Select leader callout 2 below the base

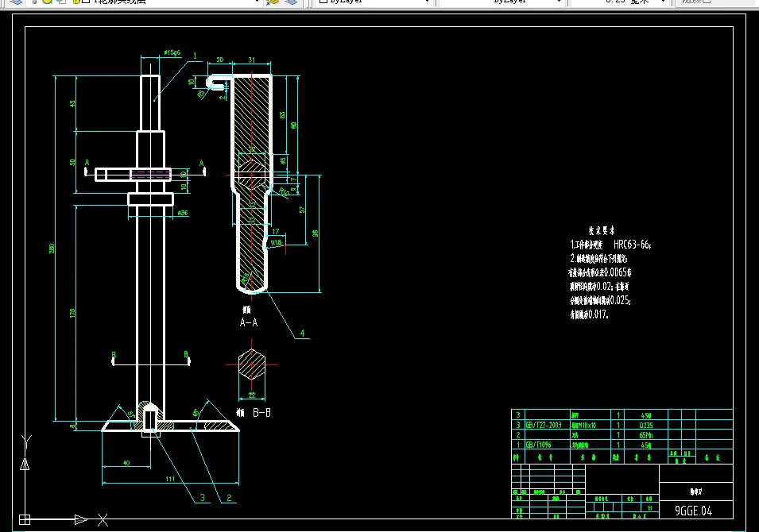[x=229, y=498]
